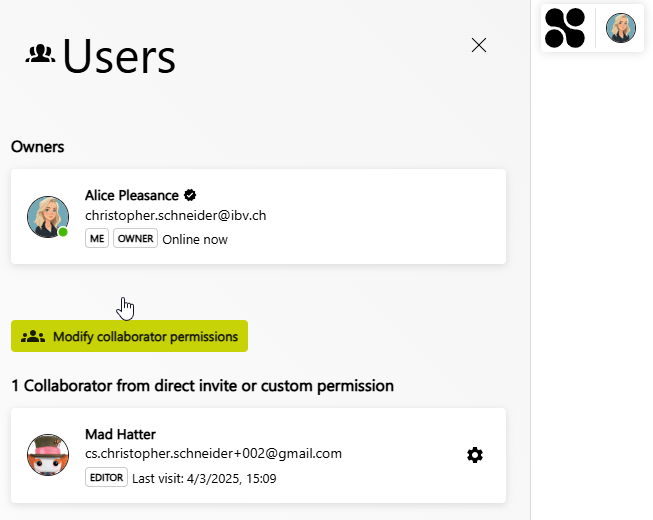Click christopher.schneider@ibv.ch email
Screen dimensions: 653x520
coord(176,216)
